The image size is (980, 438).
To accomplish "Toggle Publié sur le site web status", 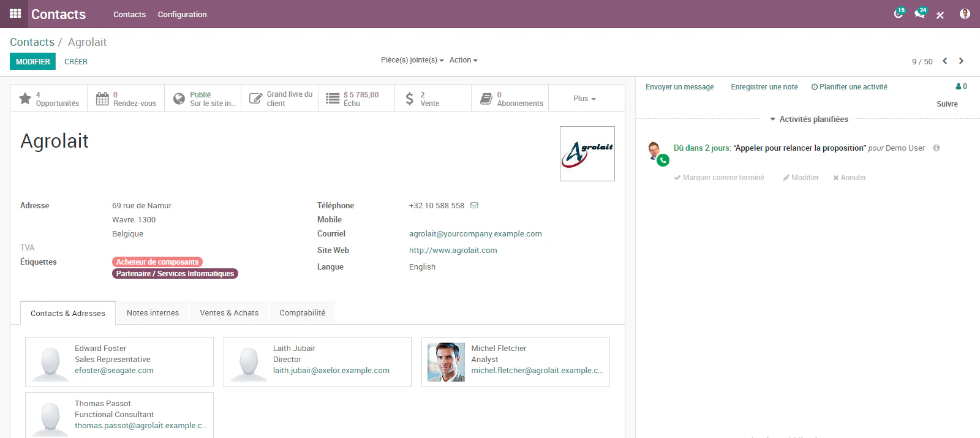I will pyautogui.click(x=203, y=98).
